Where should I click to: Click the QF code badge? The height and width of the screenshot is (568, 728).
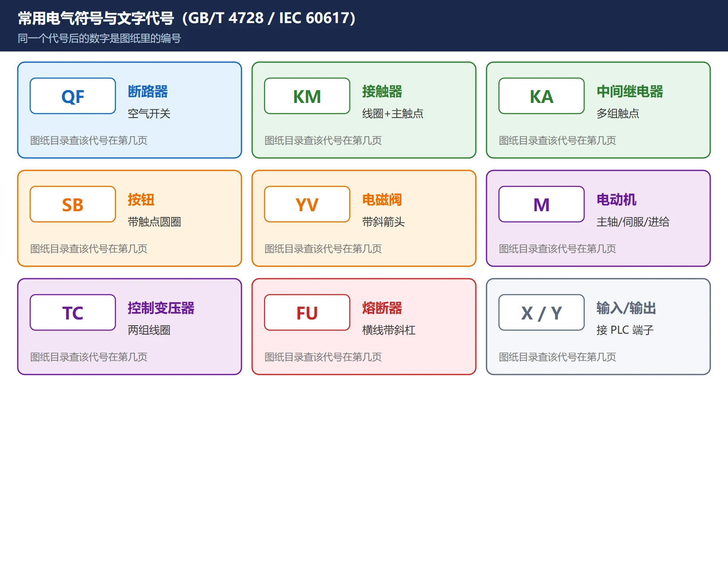point(73,96)
